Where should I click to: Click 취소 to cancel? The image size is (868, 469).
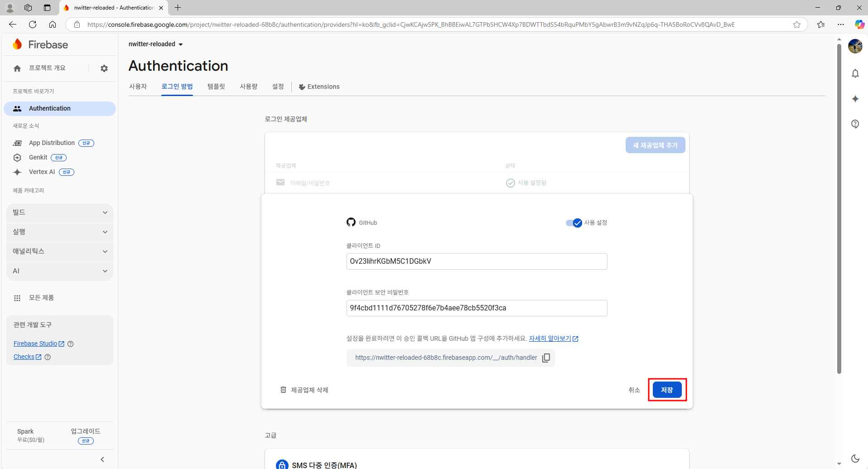(x=634, y=390)
